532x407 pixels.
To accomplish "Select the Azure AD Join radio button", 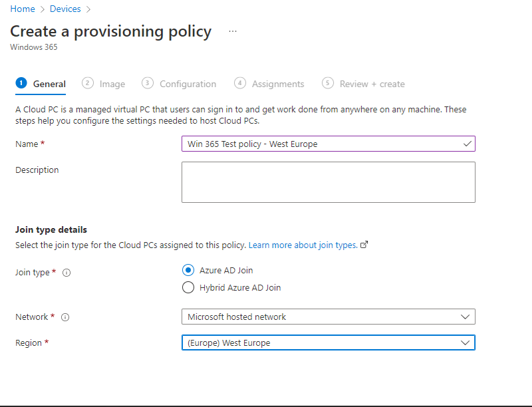I will pos(188,270).
